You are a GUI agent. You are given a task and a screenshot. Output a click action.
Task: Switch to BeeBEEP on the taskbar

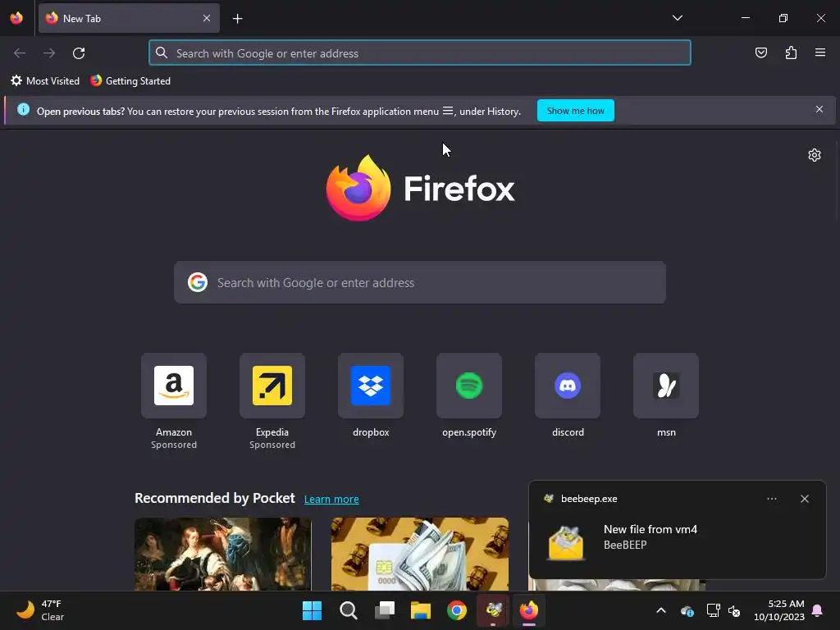(x=493, y=610)
